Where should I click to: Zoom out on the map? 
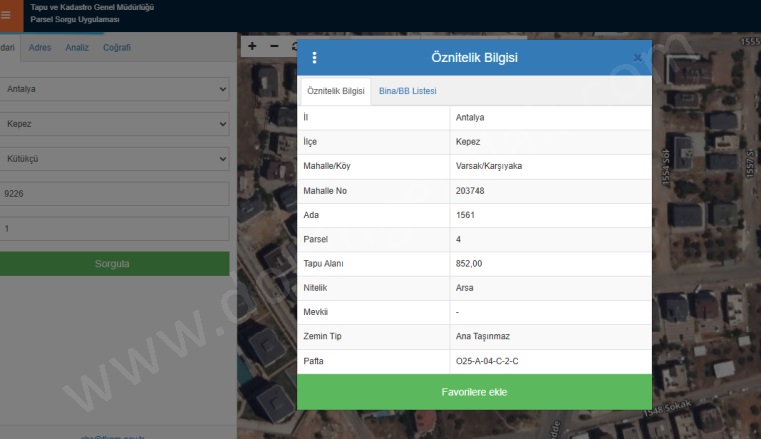[x=274, y=46]
